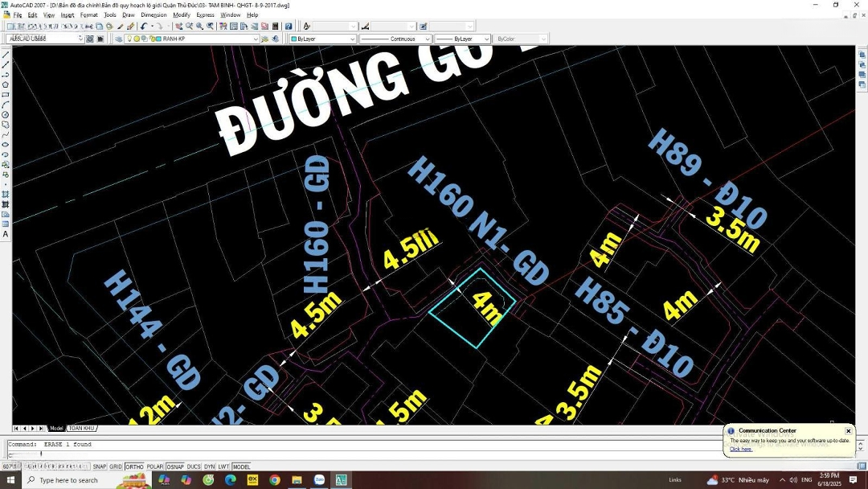Viewport: 868px width, 489px height.
Task: Select the Polygon draw tool
Action: pos(6,84)
